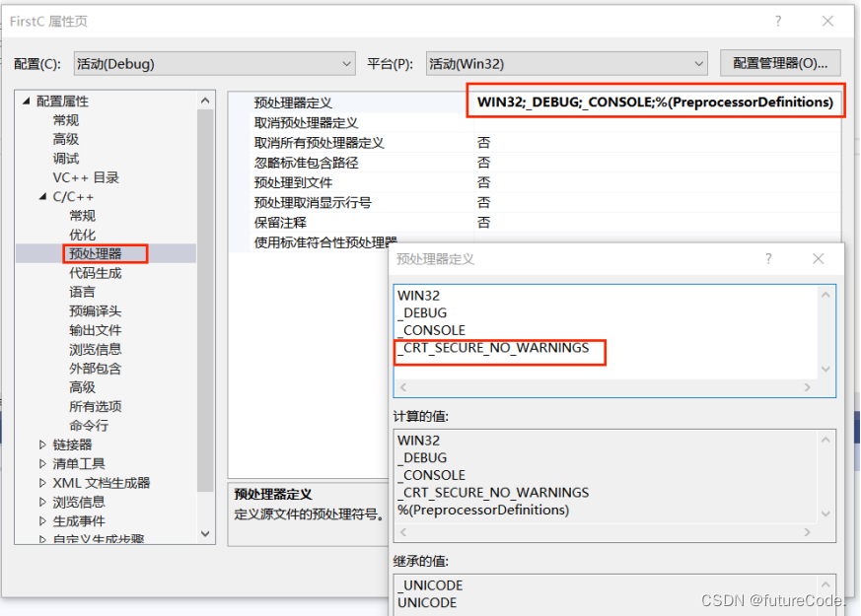Expand the 生成事件 node
The height and width of the screenshot is (616, 861).
[41, 520]
